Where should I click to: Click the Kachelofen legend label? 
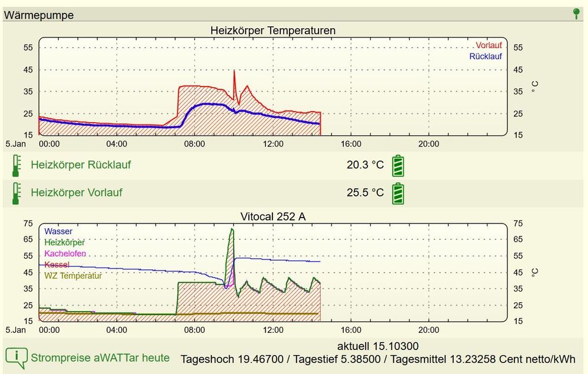coord(65,253)
